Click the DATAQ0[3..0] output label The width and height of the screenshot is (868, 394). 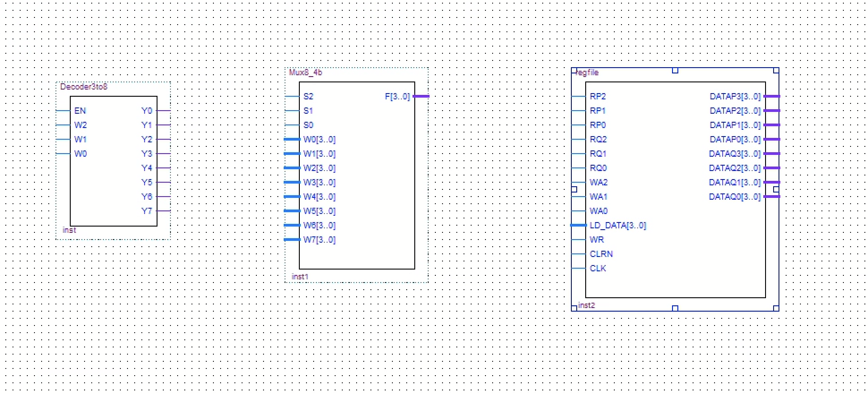click(x=735, y=197)
